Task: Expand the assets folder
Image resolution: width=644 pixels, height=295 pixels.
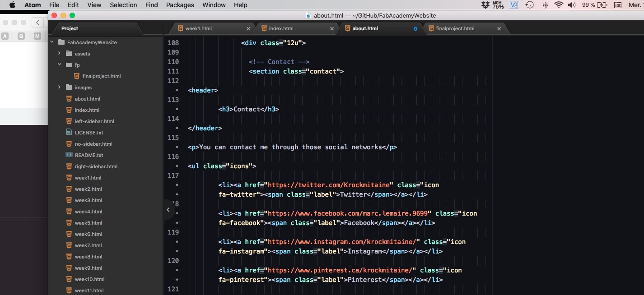Action: [59, 54]
